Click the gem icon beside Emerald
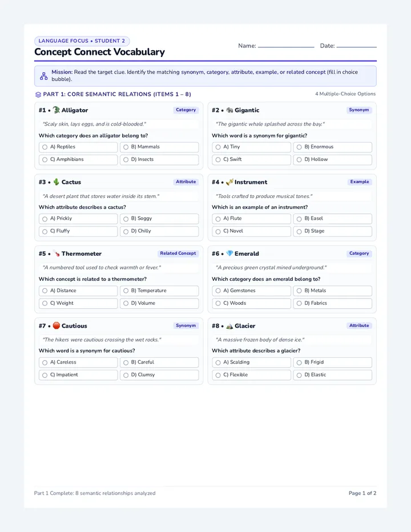 click(229, 253)
